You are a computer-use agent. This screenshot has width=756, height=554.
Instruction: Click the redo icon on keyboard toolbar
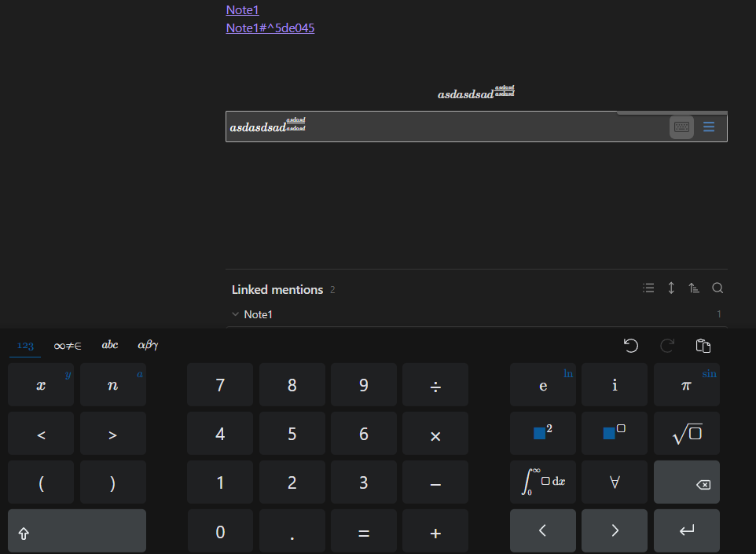[x=667, y=345]
